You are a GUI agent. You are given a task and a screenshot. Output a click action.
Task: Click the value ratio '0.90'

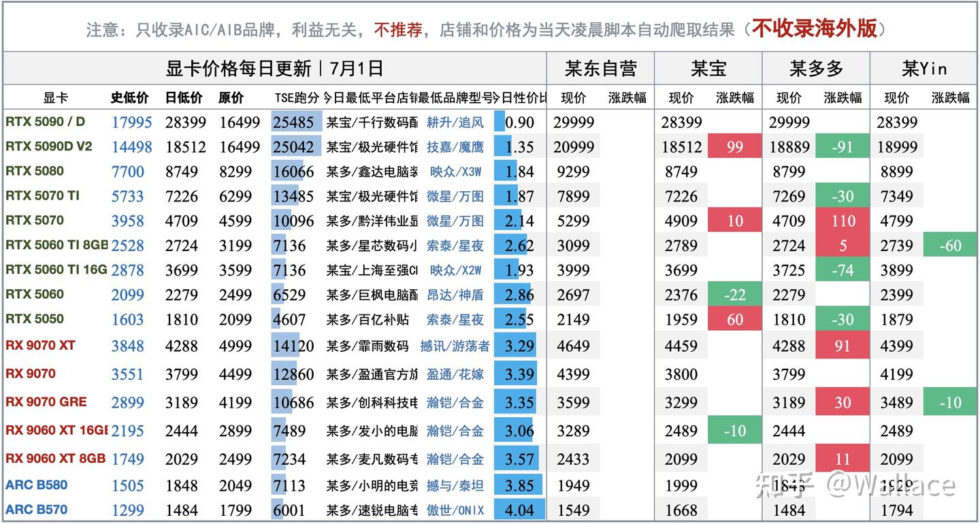tap(519, 122)
